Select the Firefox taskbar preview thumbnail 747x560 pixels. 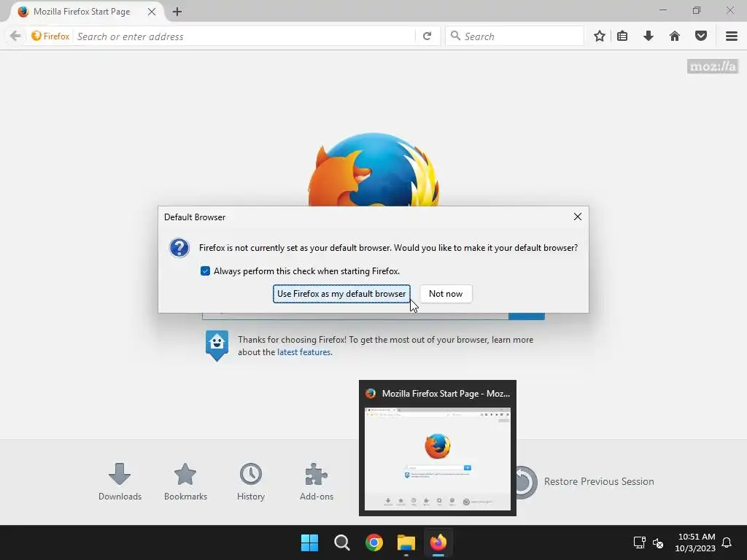(438, 448)
